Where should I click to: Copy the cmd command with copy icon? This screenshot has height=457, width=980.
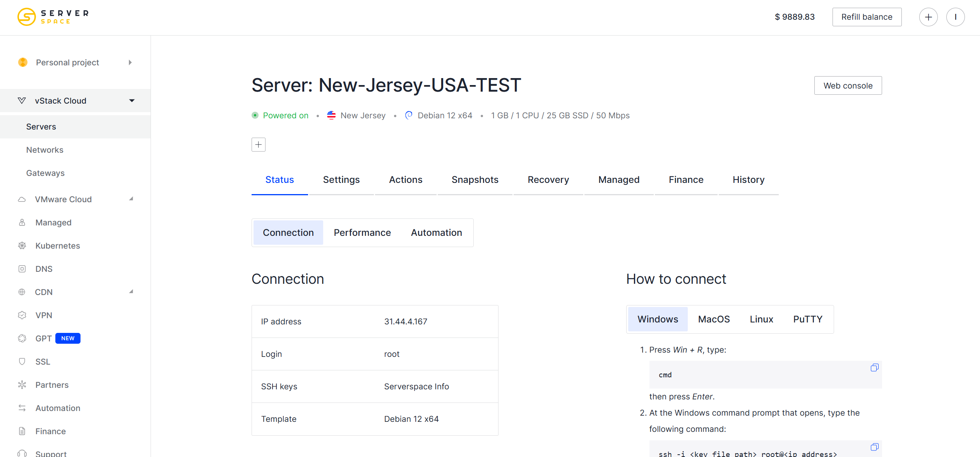[874, 368]
